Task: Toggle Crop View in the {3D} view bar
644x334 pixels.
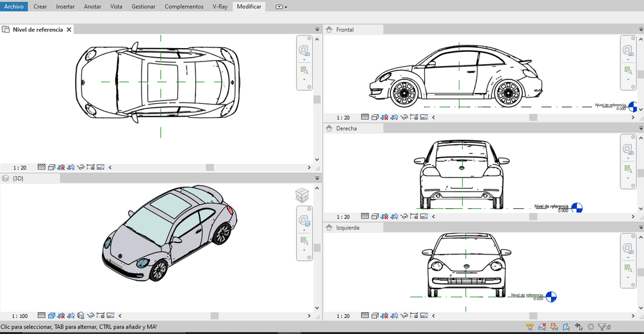Action: tap(62, 315)
